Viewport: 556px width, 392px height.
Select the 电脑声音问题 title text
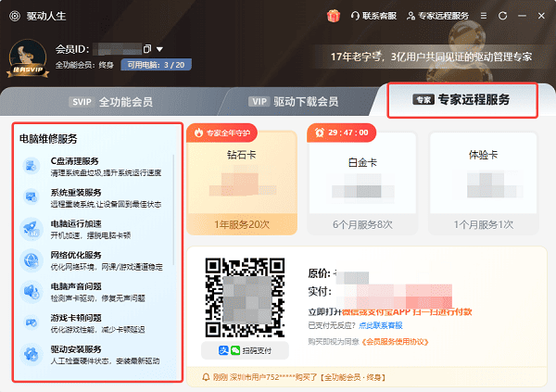(76, 286)
